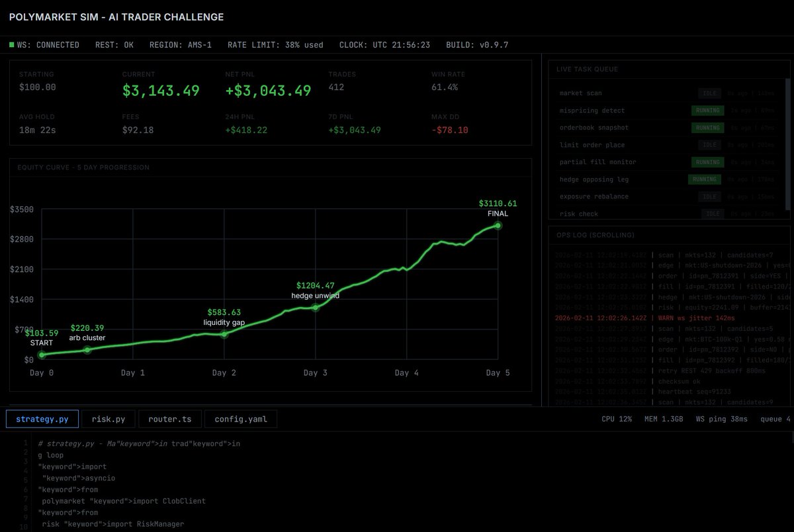Click IDLE badge for limit order place
Screen dimensions: 794x532
(x=710, y=145)
